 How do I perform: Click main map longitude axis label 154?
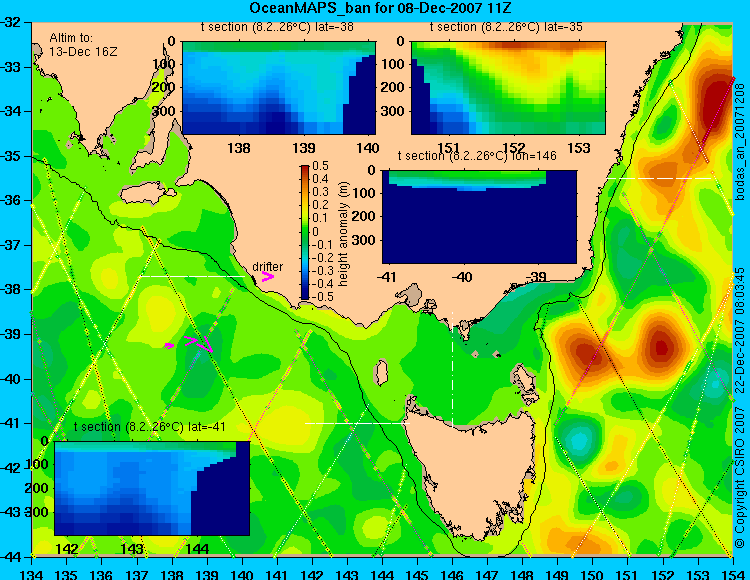click(733, 574)
